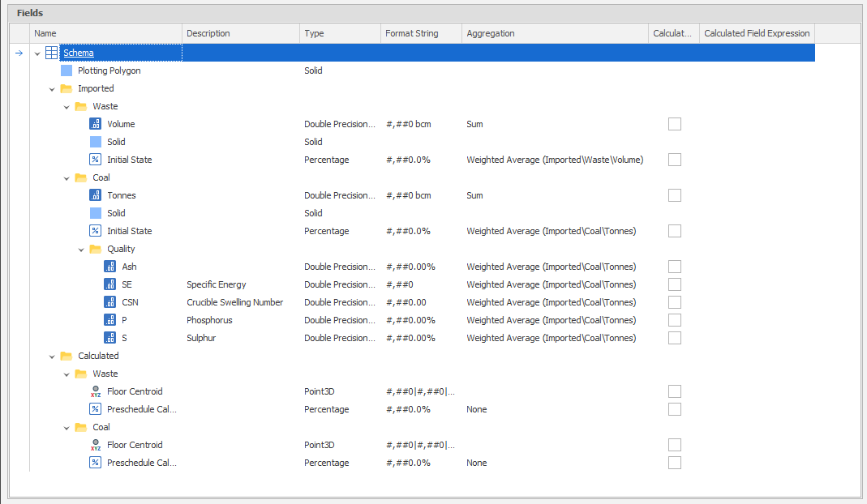Click the Point3D type of Calculated Waste Floor Centroid
Viewport: 867px width, 504px height.
coord(319,391)
